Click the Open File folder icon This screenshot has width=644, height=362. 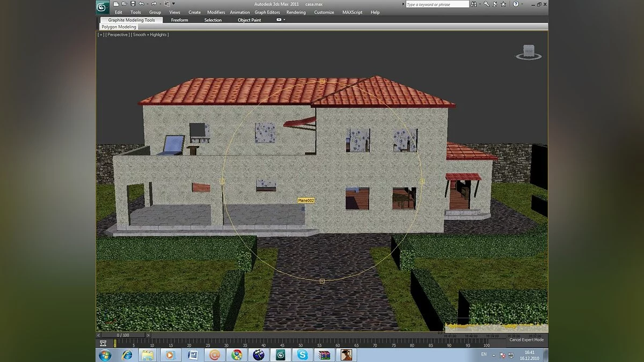point(125,4)
